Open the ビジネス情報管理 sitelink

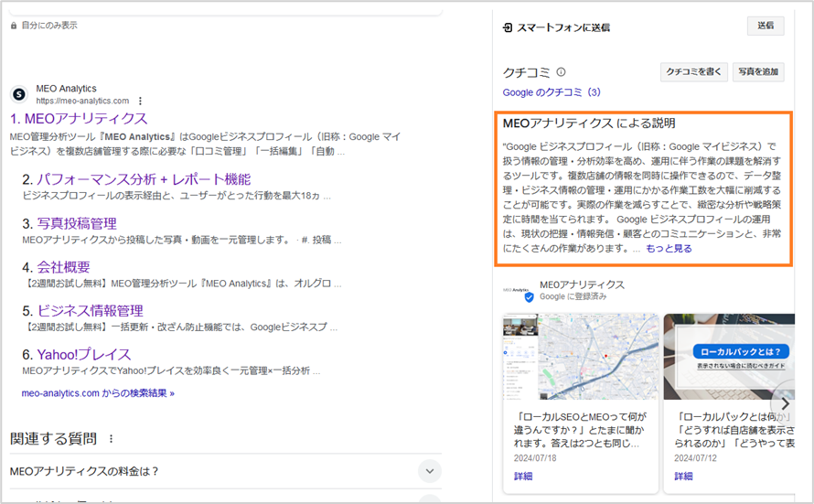click(91, 311)
